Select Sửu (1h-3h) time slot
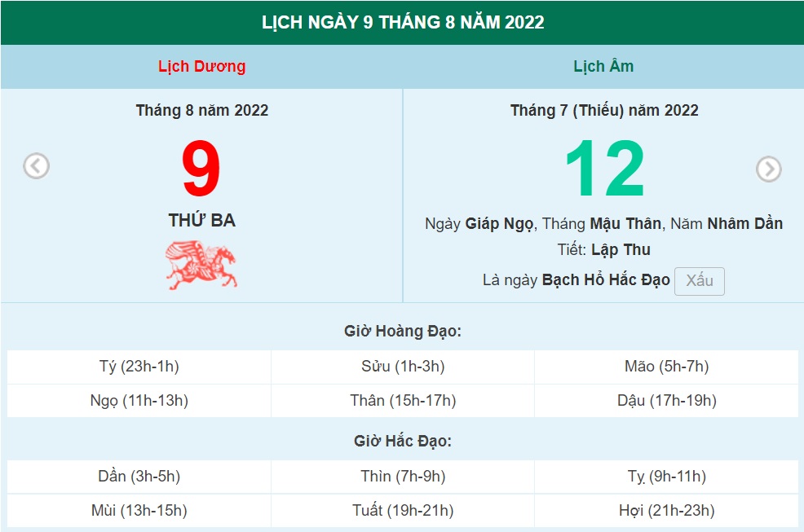The height and width of the screenshot is (532, 804). tap(402, 367)
